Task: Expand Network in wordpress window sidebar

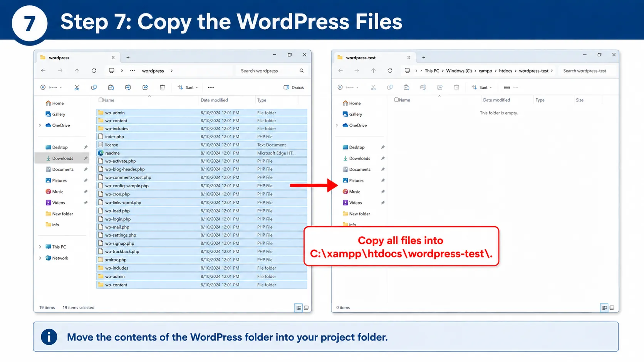Action: pos(40,258)
